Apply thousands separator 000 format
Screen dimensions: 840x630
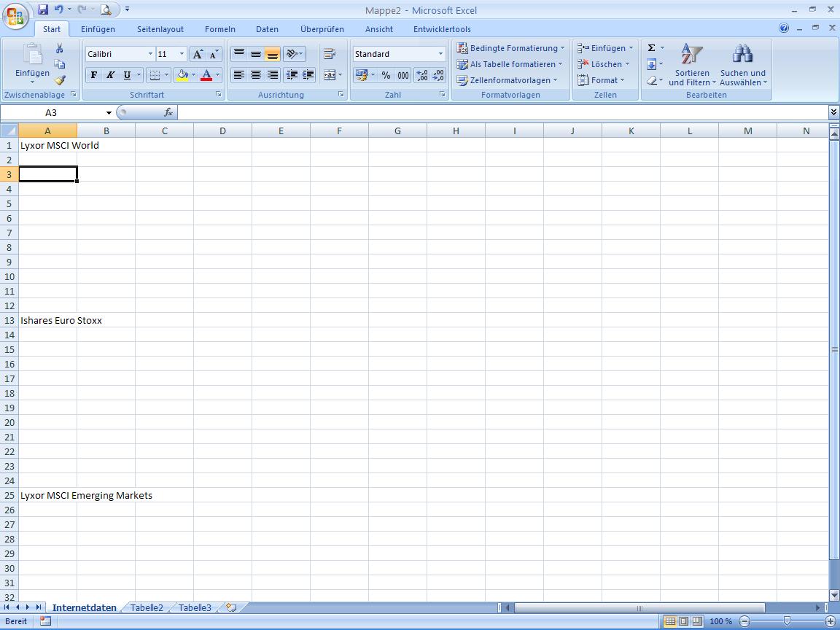(x=402, y=75)
